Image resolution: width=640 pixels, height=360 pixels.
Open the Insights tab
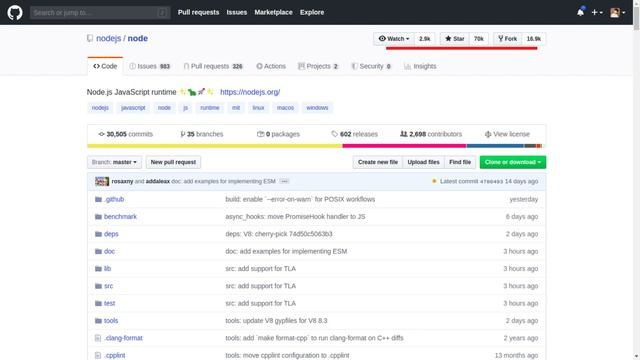[420, 66]
